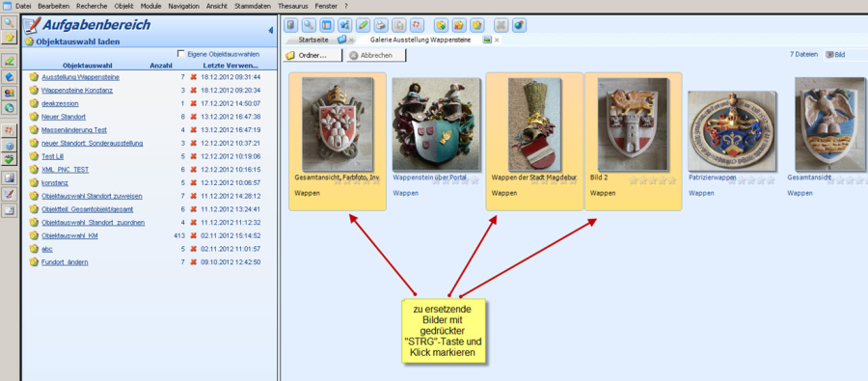The height and width of the screenshot is (381, 868).
Task: Click the greyed-out delete X toolbar icon
Action: (501, 25)
